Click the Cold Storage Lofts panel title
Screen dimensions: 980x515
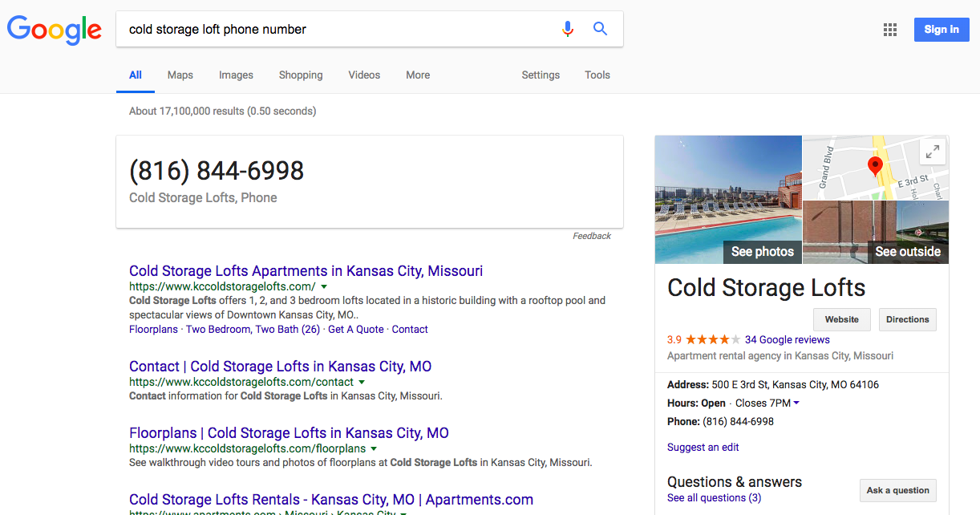pyautogui.click(x=767, y=288)
